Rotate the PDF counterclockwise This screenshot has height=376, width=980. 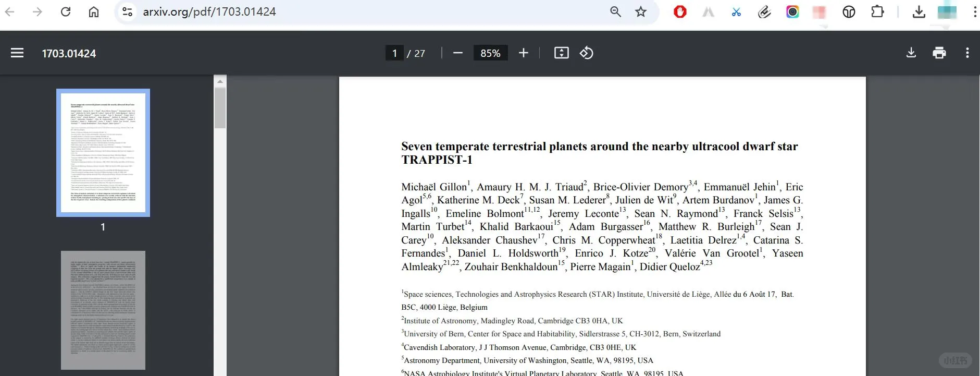point(587,53)
